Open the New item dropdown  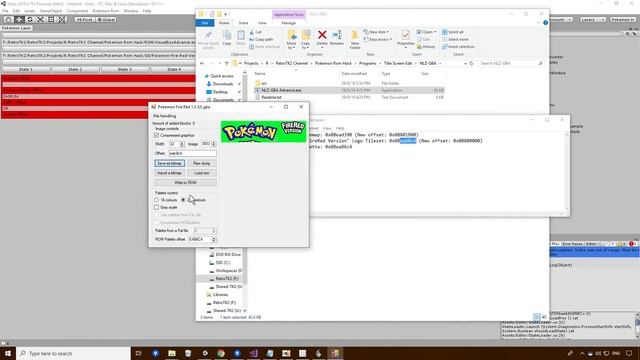(x=376, y=32)
